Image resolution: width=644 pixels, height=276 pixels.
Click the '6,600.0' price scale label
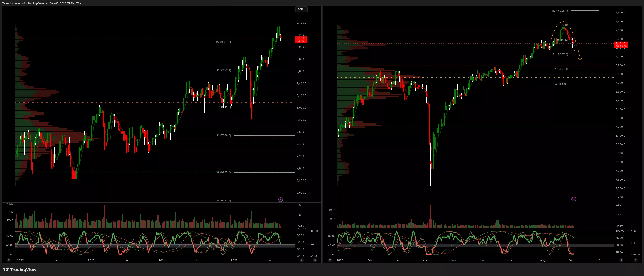tap(301, 193)
